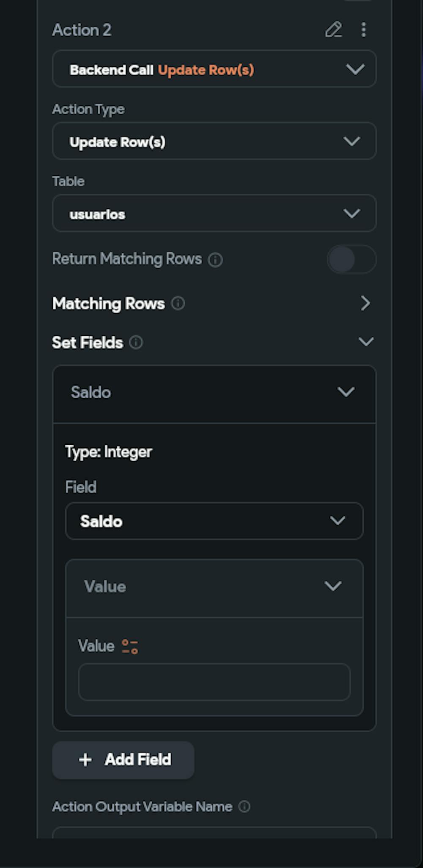Expand the Matching Rows section arrow
The width and height of the screenshot is (423, 868).
tap(365, 303)
